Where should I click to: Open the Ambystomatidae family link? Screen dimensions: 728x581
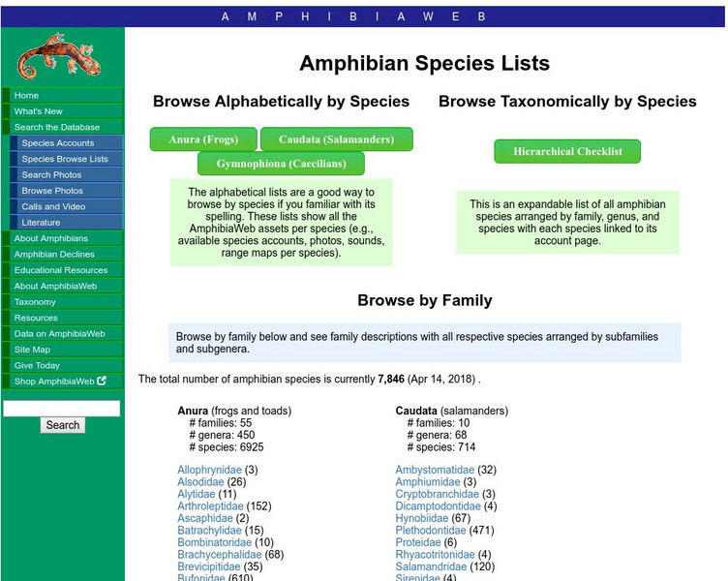[x=435, y=470]
